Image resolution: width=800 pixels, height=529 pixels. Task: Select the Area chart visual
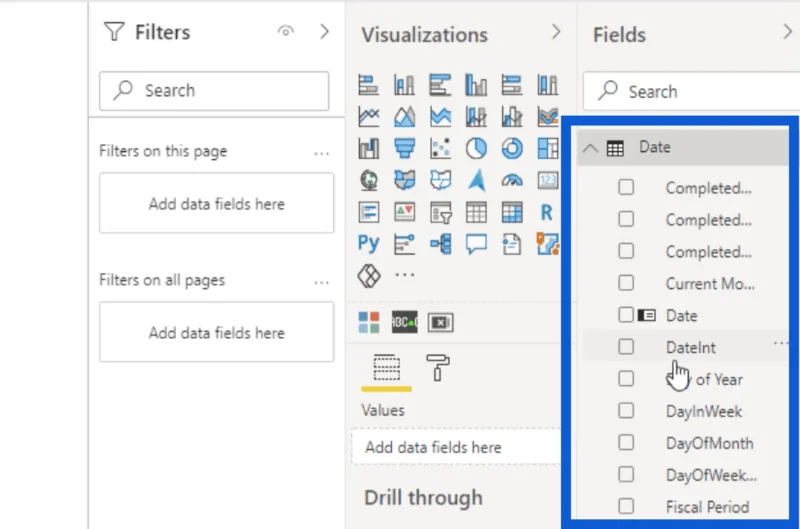404,117
